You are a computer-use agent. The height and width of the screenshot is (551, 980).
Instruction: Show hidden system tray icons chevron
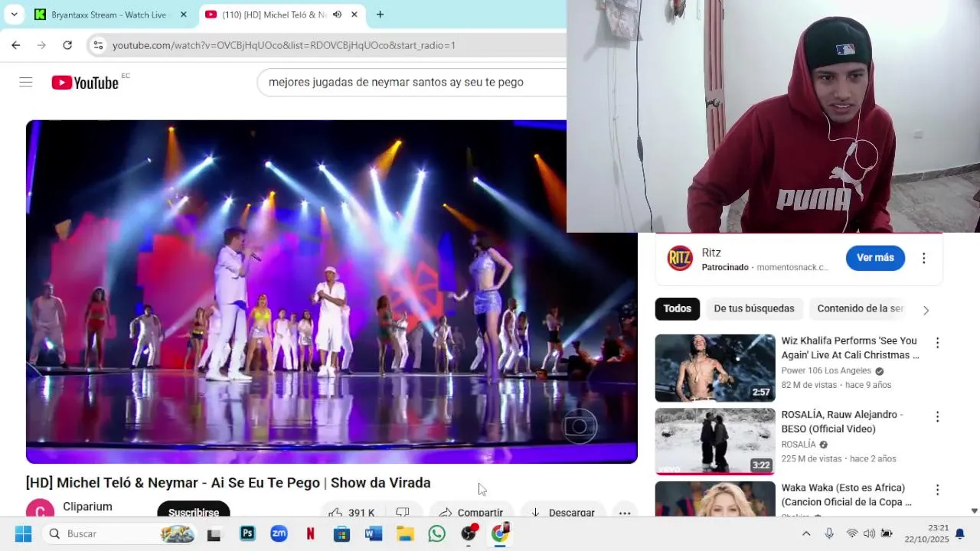pyautogui.click(x=806, y=533)
